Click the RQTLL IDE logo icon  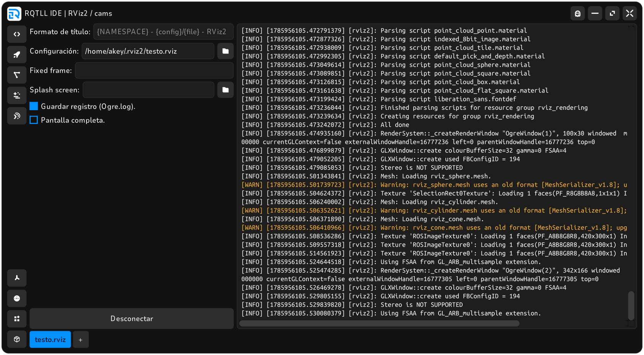14,14
